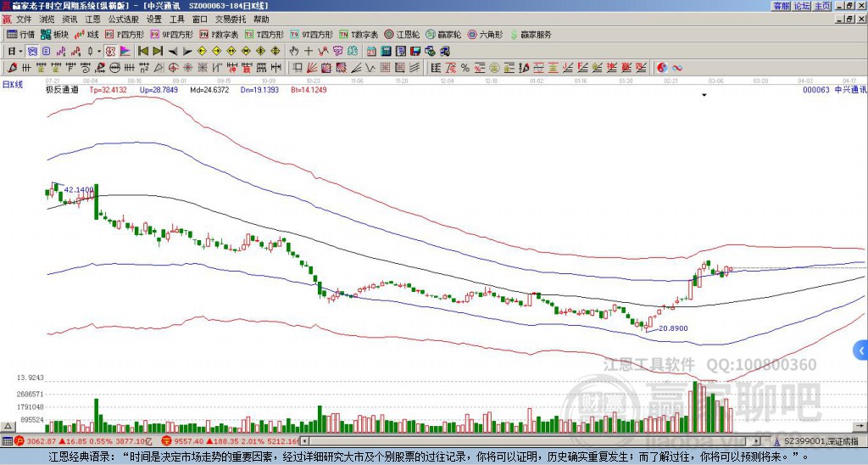Click the 000063 中兴通讯 stock label
The height and width of the screenshot is (465, 868).
(x=834, y=89)
